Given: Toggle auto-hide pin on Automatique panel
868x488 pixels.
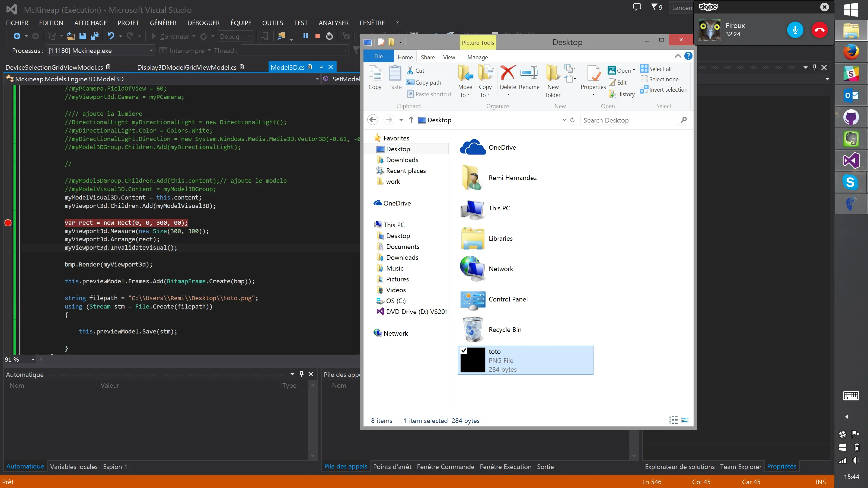Looking at the screenshot, I should 302,374.
